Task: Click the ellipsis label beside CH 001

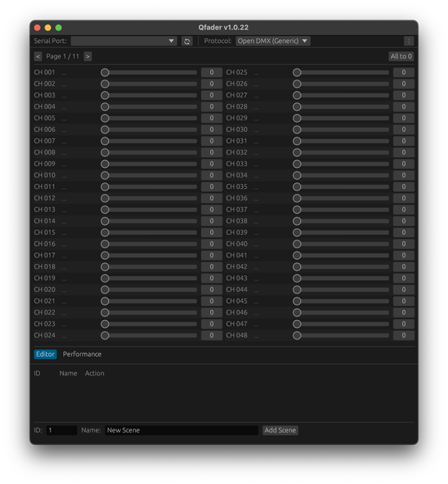Action: point(64,73)
